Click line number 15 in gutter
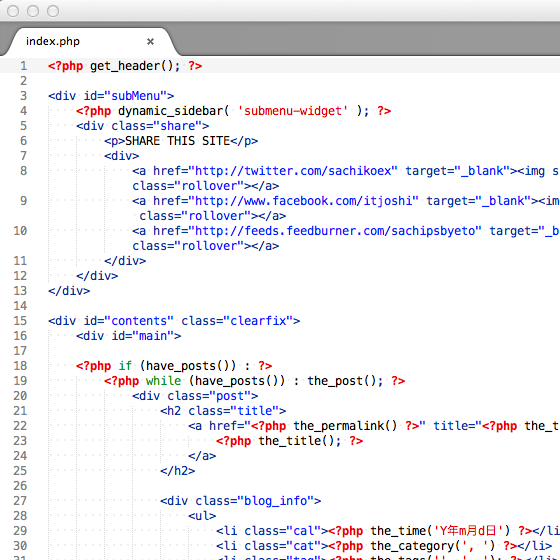This screenshot has width=560, height=560. tap(20, 321)
